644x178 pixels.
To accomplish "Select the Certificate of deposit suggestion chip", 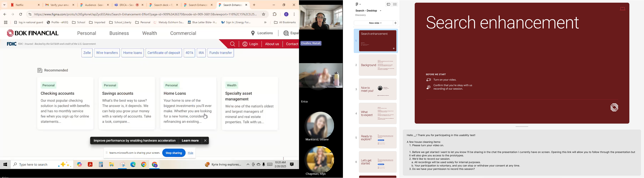I will pos(164,53).
